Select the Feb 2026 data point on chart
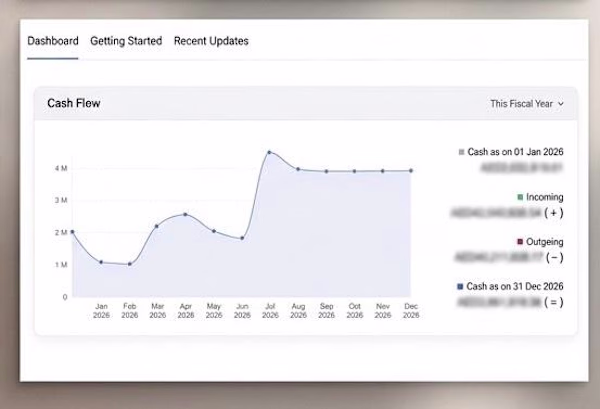 click(130, 264)
